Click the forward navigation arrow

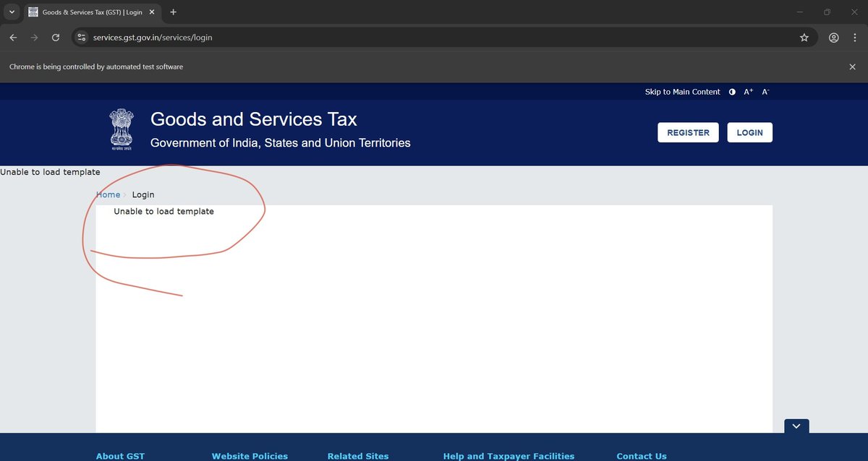click(34, 37)
